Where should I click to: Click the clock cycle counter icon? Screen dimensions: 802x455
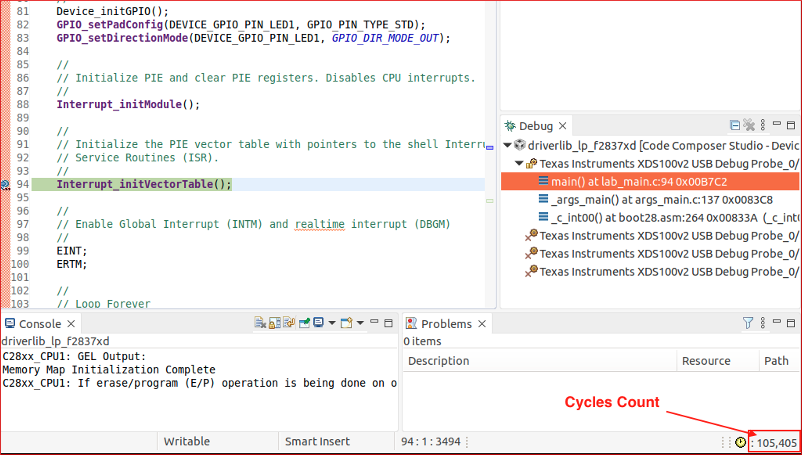pos(740,443)
